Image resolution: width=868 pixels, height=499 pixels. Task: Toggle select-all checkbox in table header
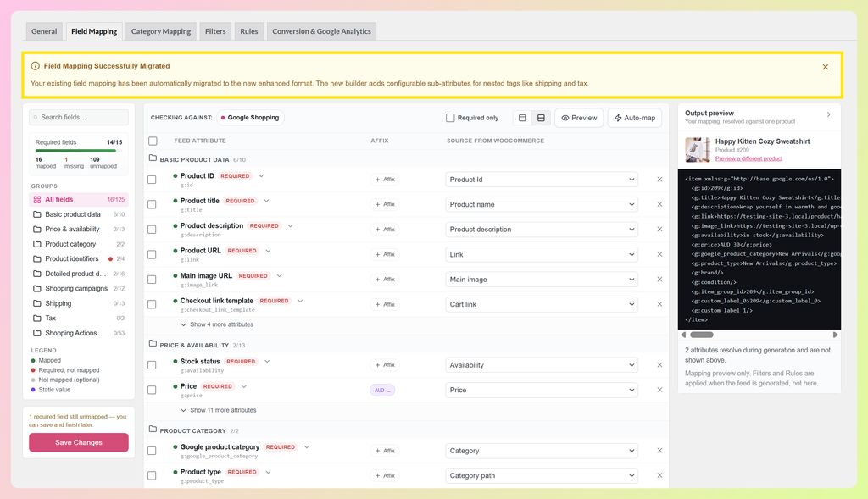tap(153, 141)
